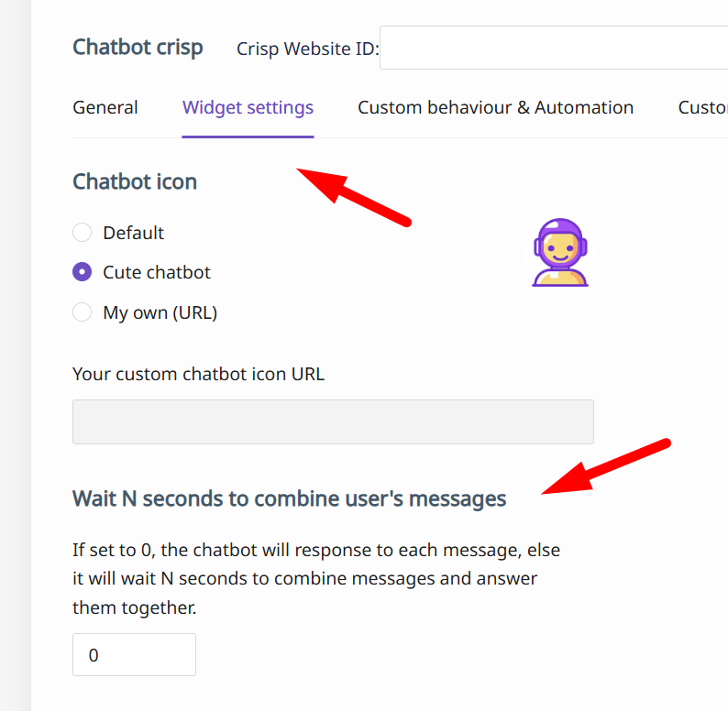Click the cute astronaut chatbot icon preview

pos(560,253)
